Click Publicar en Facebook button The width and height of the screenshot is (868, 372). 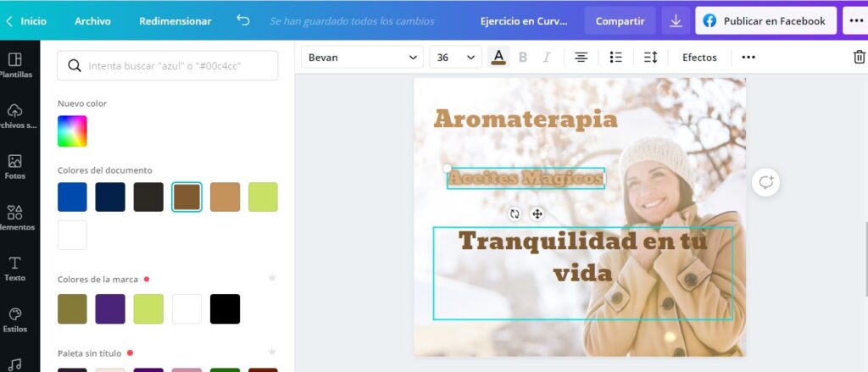(x=764, y=21)
